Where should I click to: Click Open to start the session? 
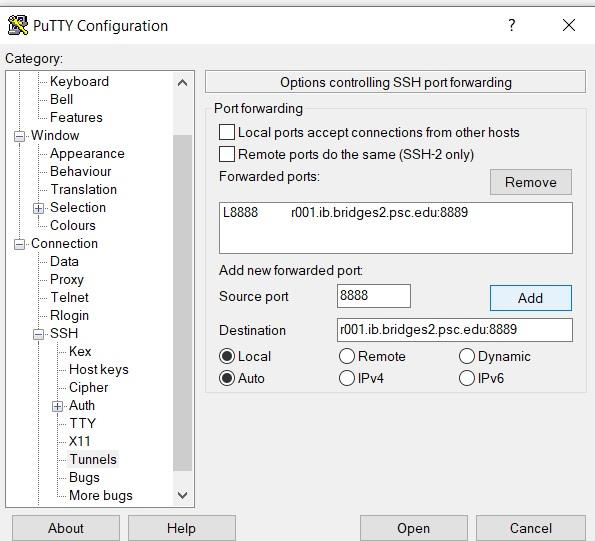point(414,528)
